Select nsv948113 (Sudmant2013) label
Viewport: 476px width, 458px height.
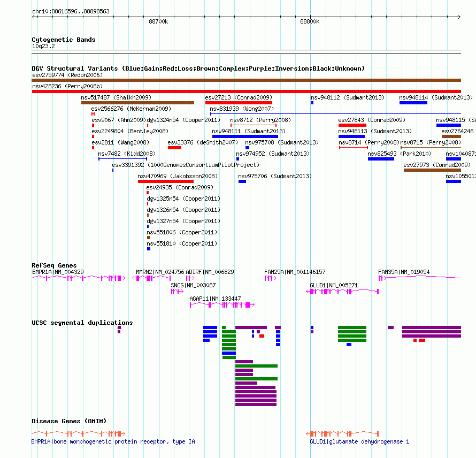pos(375,131)
